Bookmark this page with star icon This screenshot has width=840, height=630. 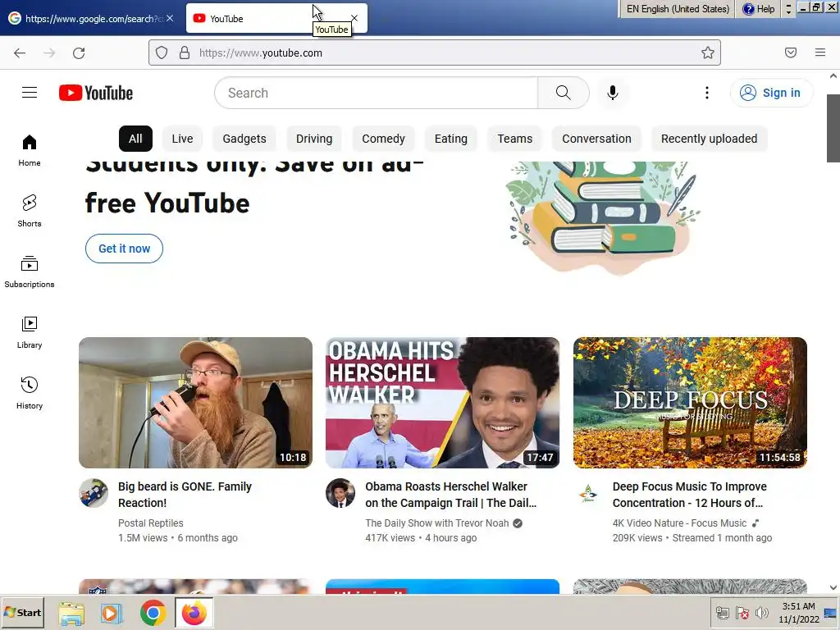pos(708,52)
